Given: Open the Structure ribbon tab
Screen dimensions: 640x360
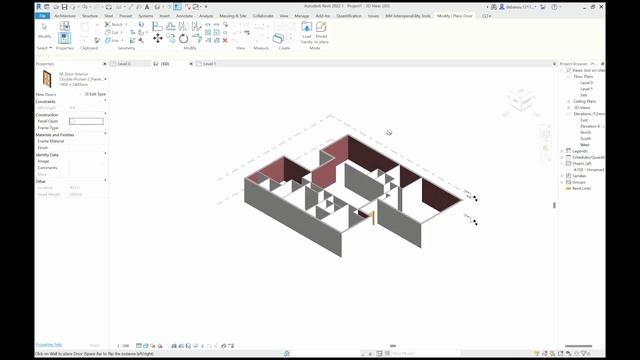Looking at the screenshot, I should coord(90,16).
